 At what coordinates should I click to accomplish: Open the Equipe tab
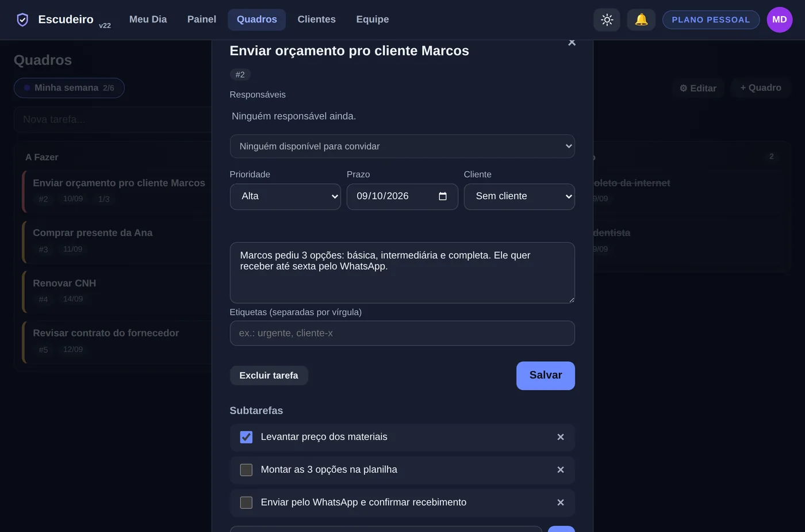tap(373, 20)
